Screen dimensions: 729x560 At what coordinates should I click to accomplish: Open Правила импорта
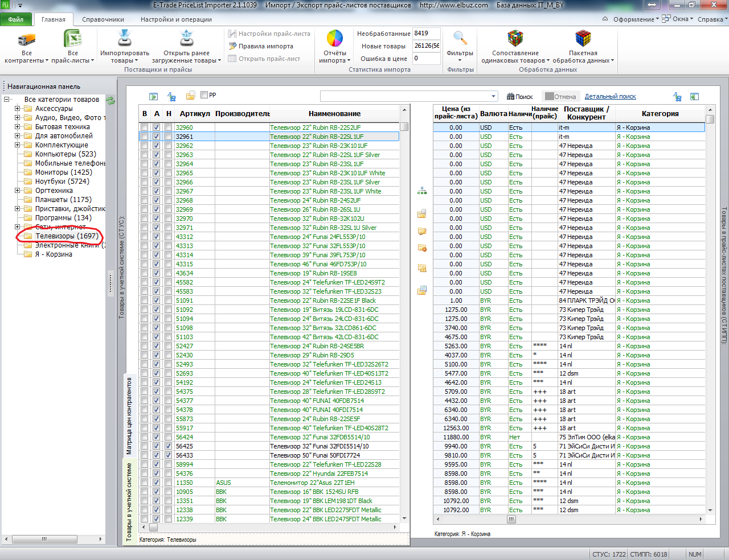[x=261, y=46]
